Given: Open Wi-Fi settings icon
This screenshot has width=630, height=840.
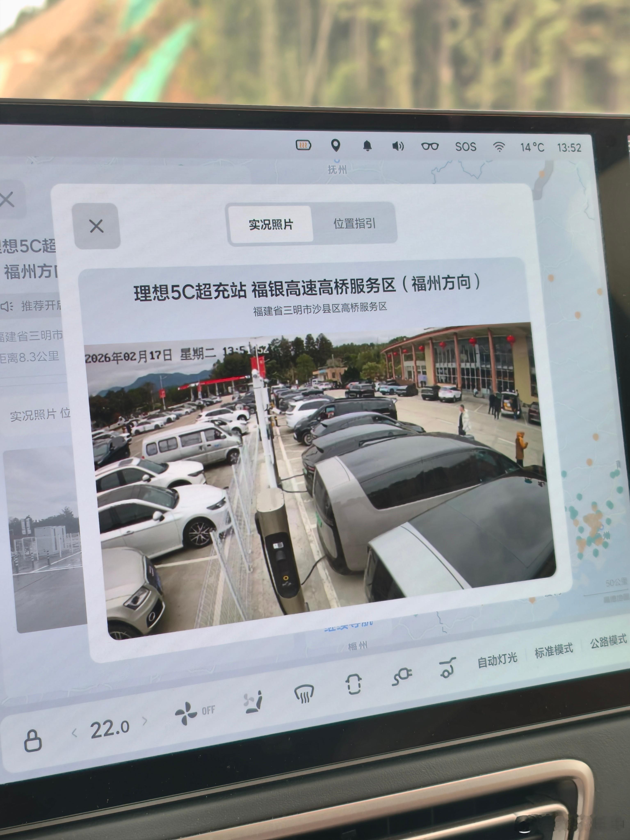Looking at the screenshot, I should (499, 147).
